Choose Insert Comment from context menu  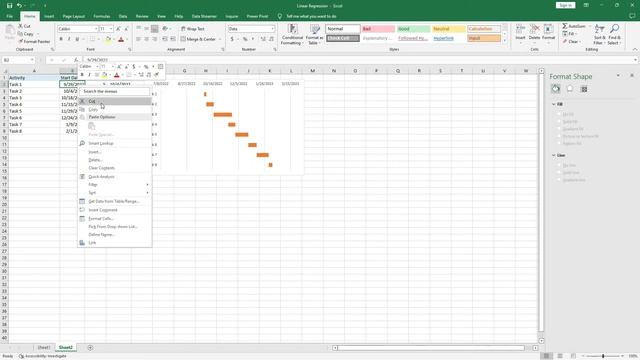[x=115, y=210]
